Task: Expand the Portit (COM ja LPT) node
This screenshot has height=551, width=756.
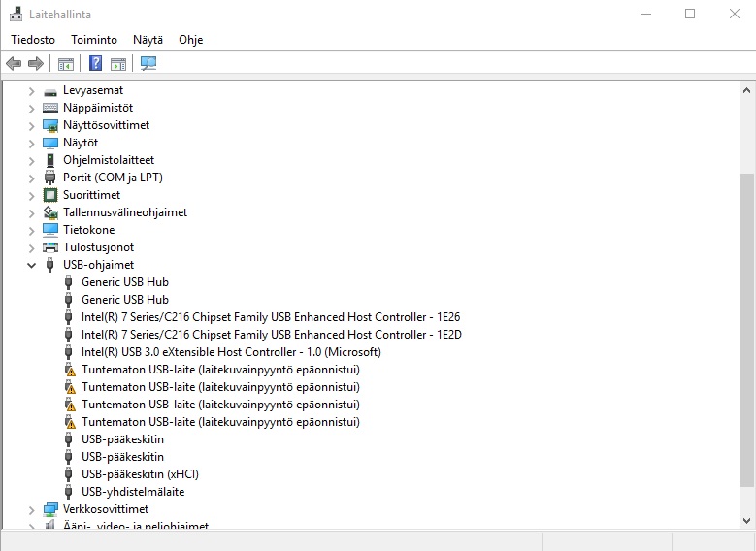Action: tap(31, 178)
